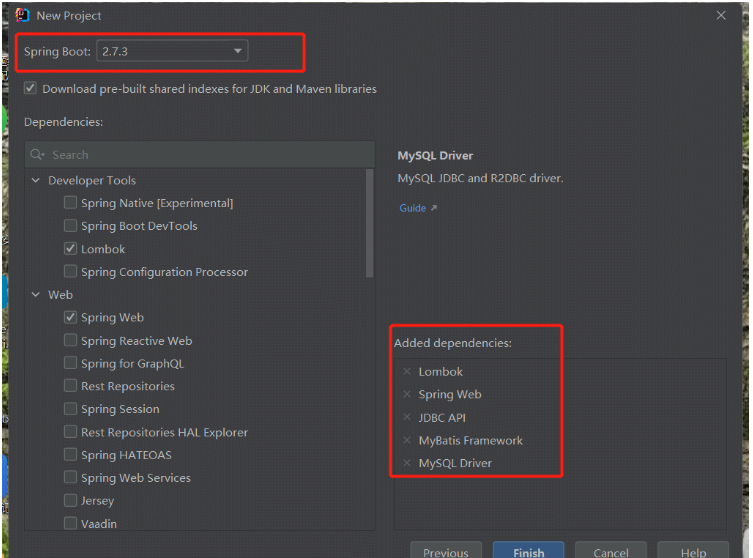753x558 pixels.
Task: Click Finish to create the project
Action: tap(528, 551)
